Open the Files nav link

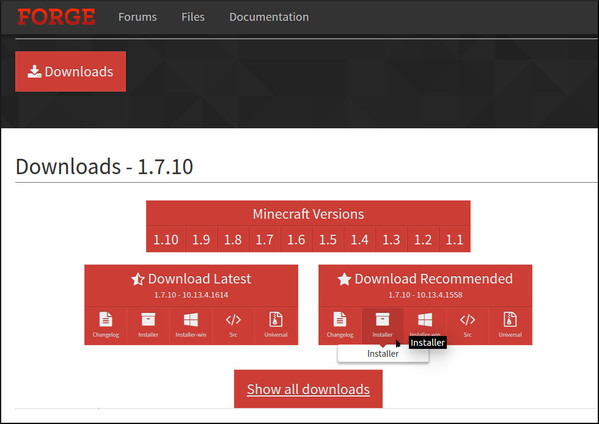tap(193, 17)
